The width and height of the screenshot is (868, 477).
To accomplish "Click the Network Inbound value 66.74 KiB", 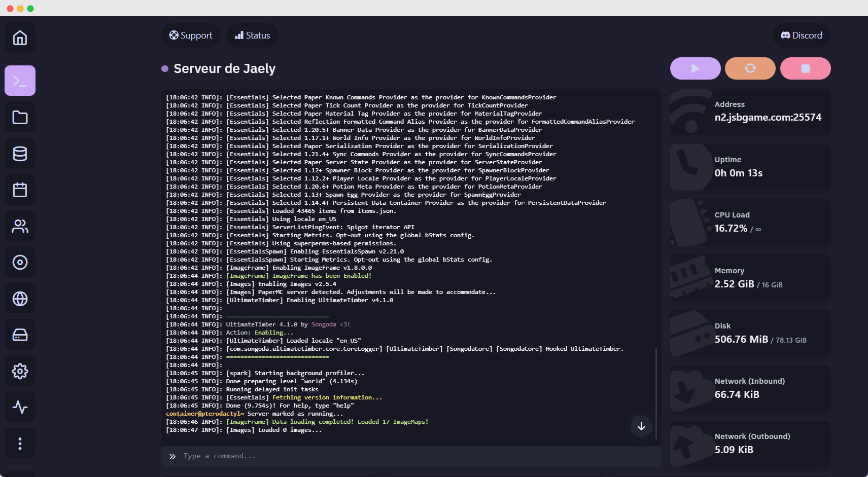I will (737, 394).
